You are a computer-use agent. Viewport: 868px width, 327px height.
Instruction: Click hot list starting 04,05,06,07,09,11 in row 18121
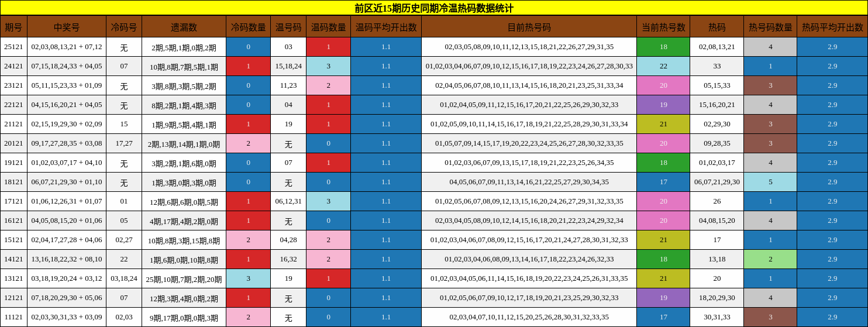click(x=529, y=182)
